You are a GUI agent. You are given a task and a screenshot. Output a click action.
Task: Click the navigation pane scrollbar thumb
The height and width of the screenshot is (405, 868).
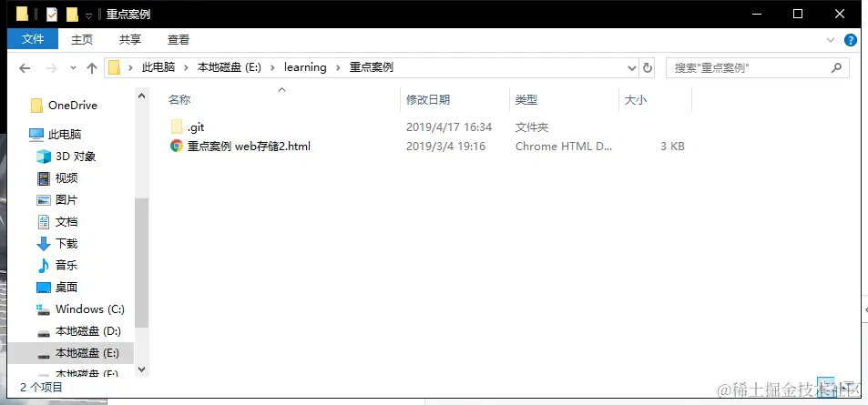click(x=142, y=262)
